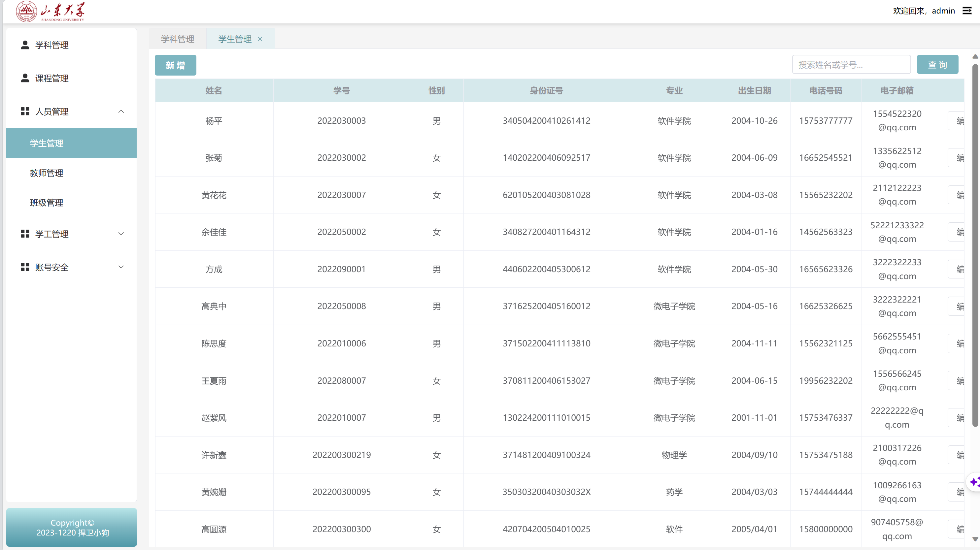
Task: Click the scrollbar down arrow
Action: 975,539
